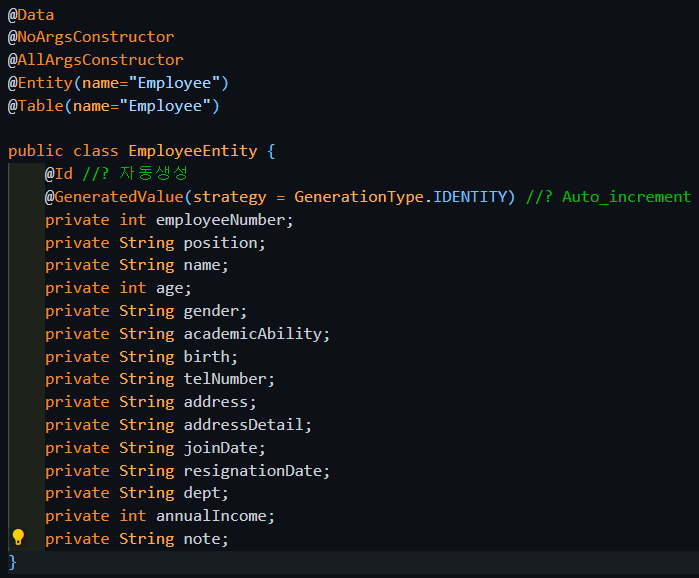Image resolution: width=699 pixels, height=578 pixels.
Task: Click the @Data annotation
Action: [31, 15]
